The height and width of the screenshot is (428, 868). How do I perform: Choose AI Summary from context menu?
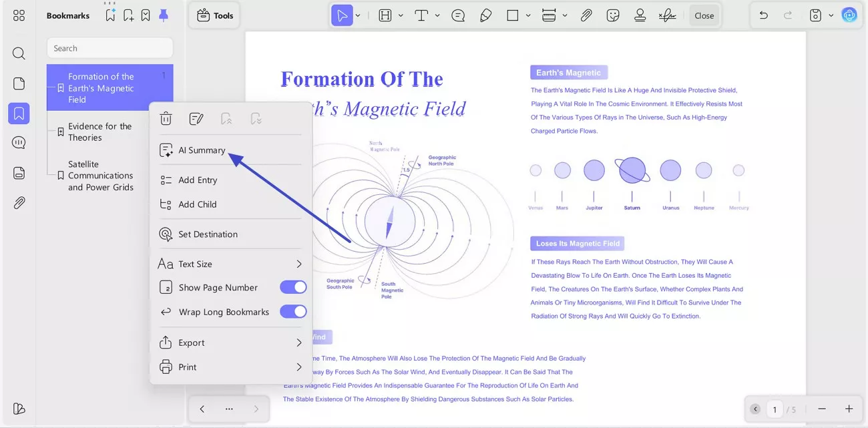(x=202, y=150)
